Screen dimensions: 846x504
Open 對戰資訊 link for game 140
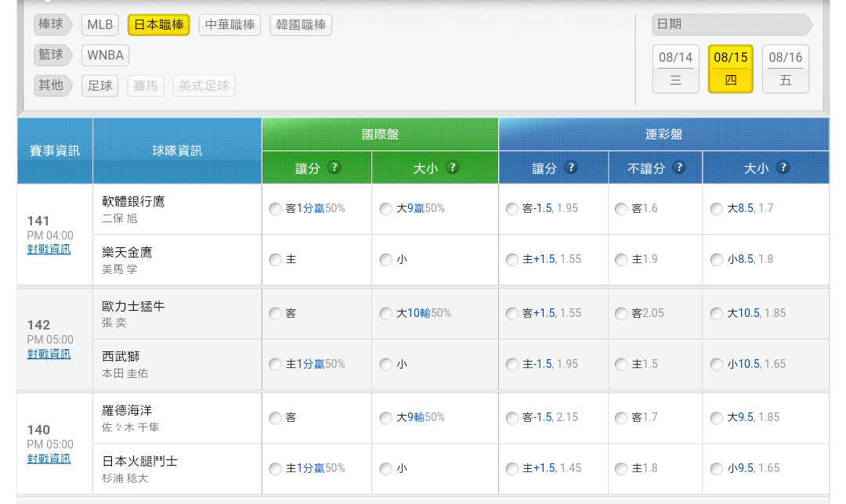(49, 458)
